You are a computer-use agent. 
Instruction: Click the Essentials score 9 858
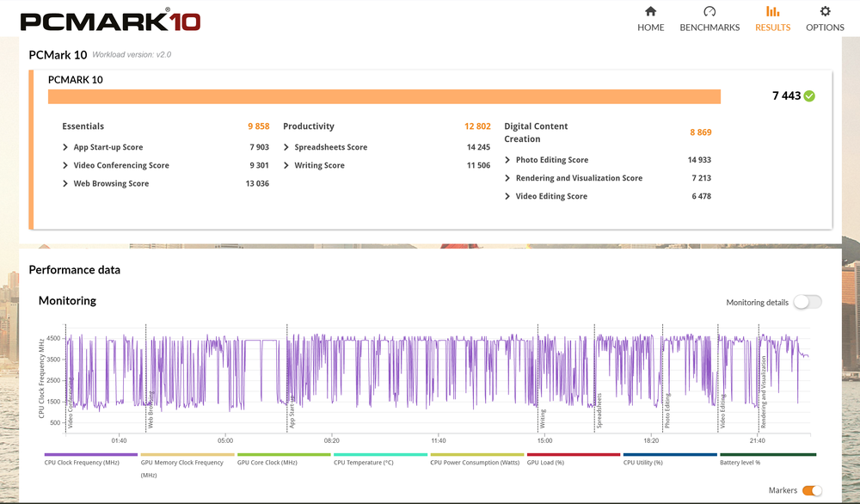(258, 126)
